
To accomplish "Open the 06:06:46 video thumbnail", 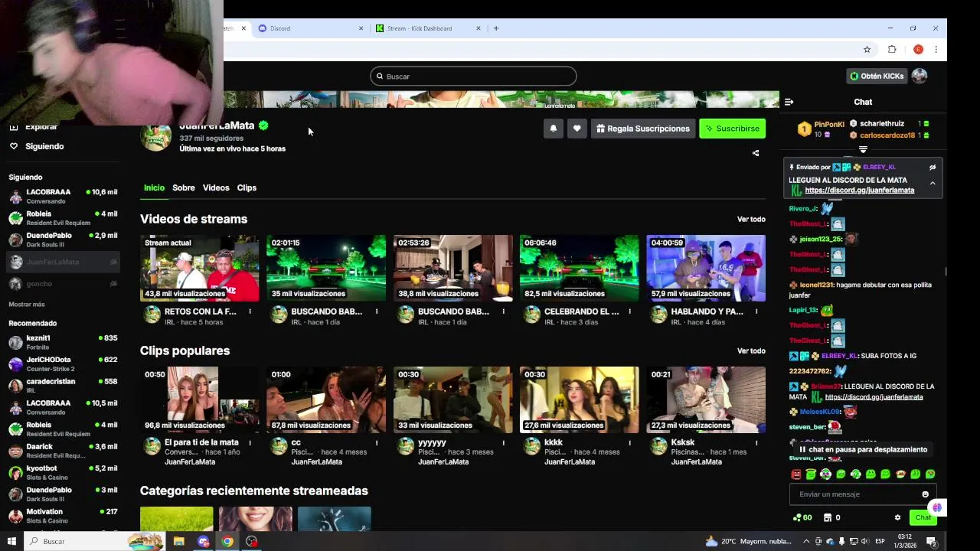I will click(x=579, y=268).
